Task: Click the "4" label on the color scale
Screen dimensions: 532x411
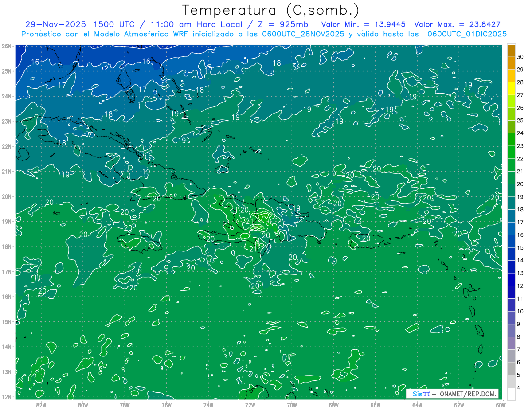Action: coord(518,388)
